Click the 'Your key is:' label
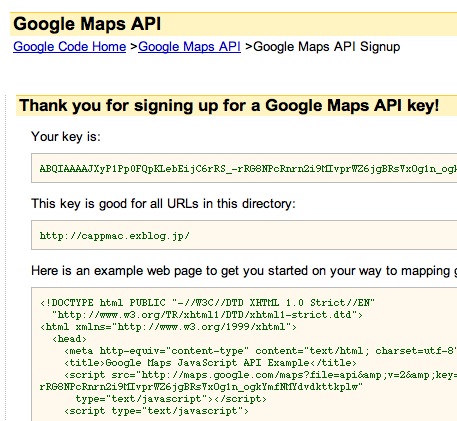The height and width of the screenshot is (421, 457). [x=66, y=137]
